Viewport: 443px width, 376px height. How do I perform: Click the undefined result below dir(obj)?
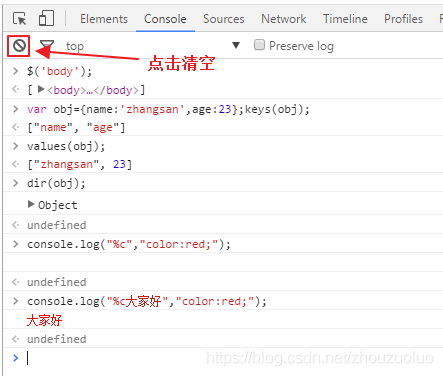[x=57, y=225]
